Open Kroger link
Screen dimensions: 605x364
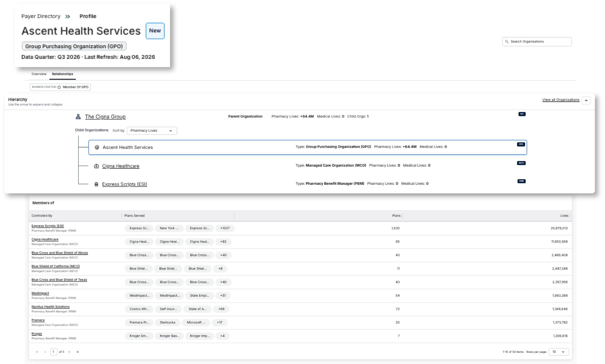(37, 334)
